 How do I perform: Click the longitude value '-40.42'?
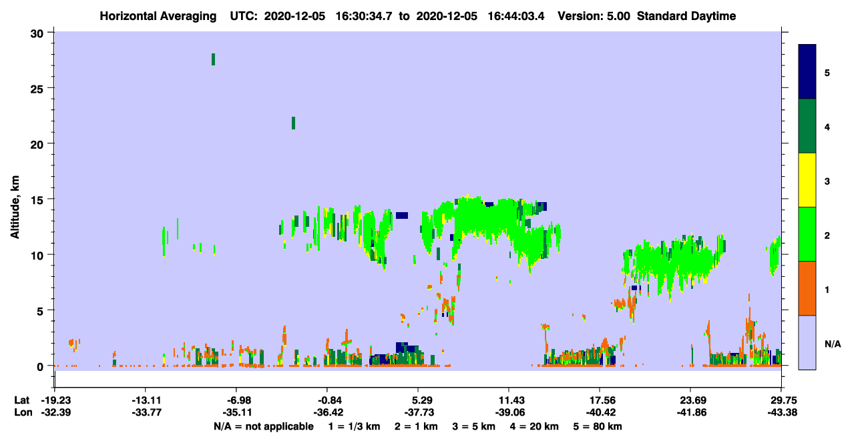coord(600,412)
